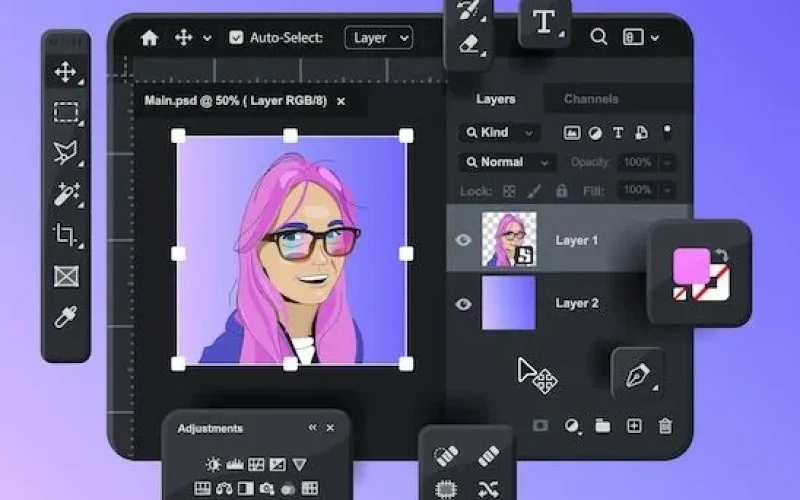
Task: Delete layer using the trash icon
Action: click(665, 426)
